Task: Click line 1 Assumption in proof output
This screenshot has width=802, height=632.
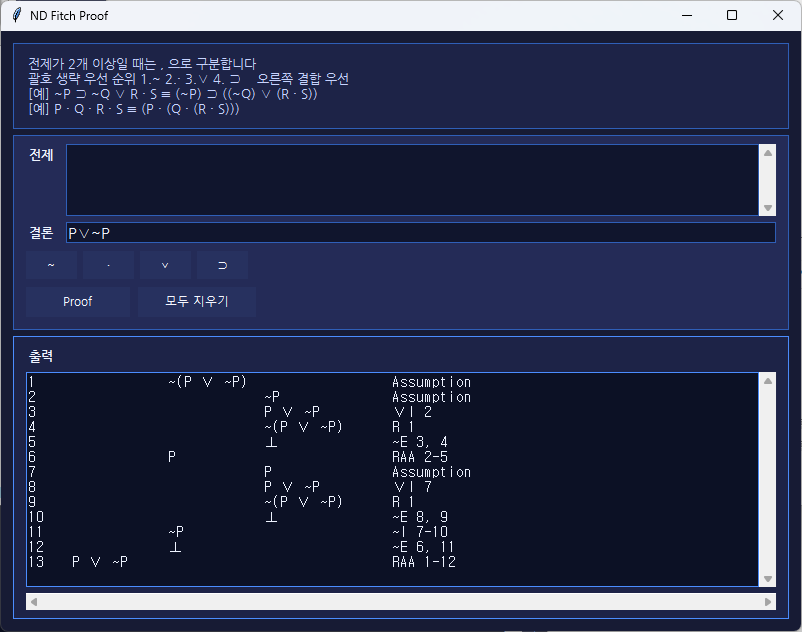Action: point(431,382)
